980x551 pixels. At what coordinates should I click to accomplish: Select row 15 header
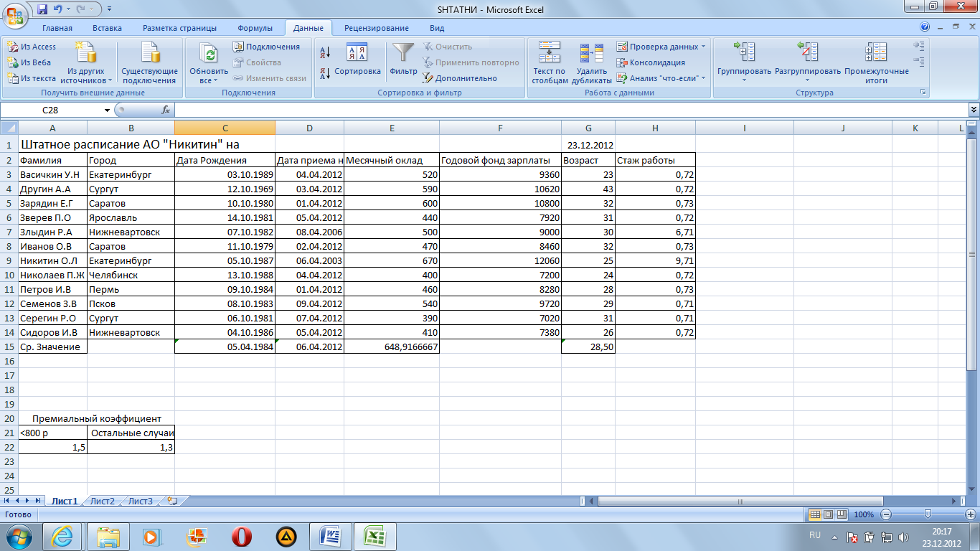[x=9, y=347]
